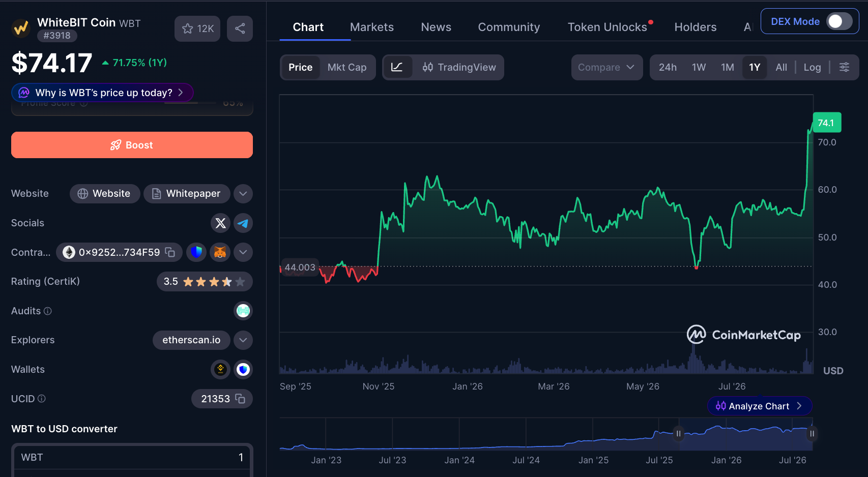Open the Token Unlocks tab
This screenshot has width=868, height=477.
[607, 27]
